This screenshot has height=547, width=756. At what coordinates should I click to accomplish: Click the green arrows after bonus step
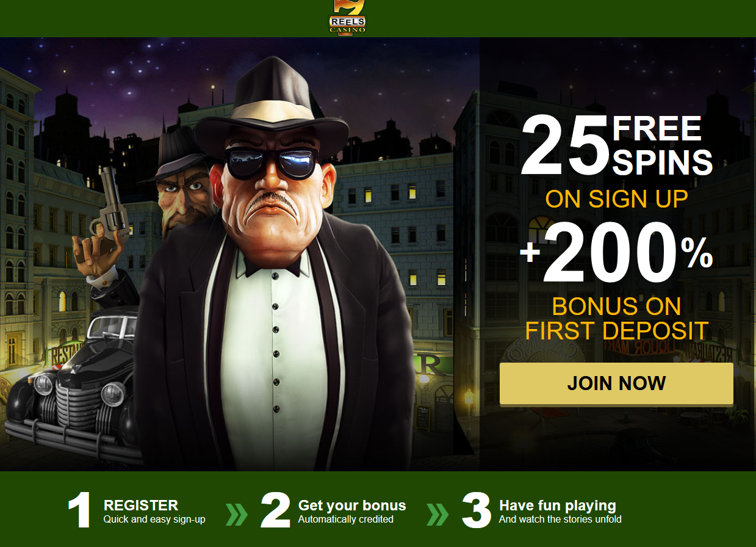[x=437, y=513]
